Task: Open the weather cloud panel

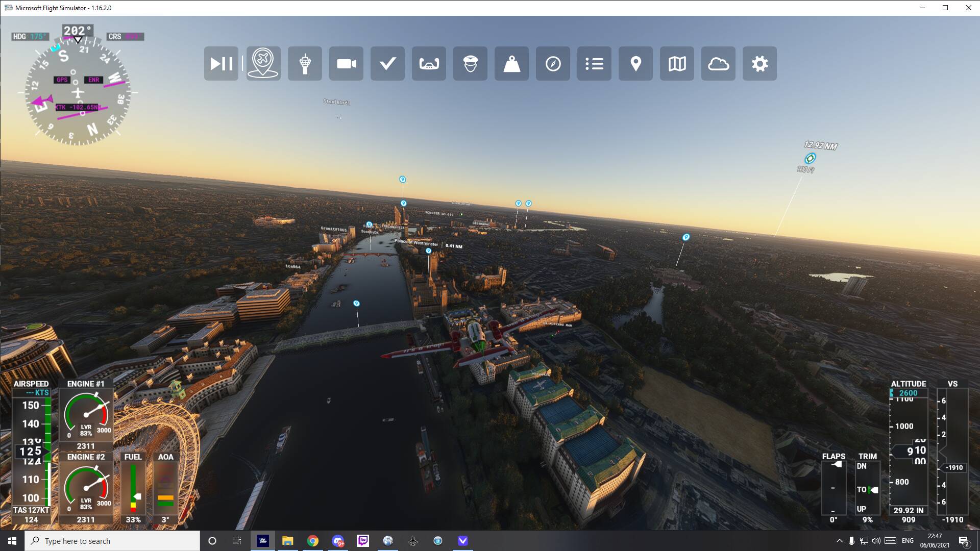Action: [x=718, y=64]
